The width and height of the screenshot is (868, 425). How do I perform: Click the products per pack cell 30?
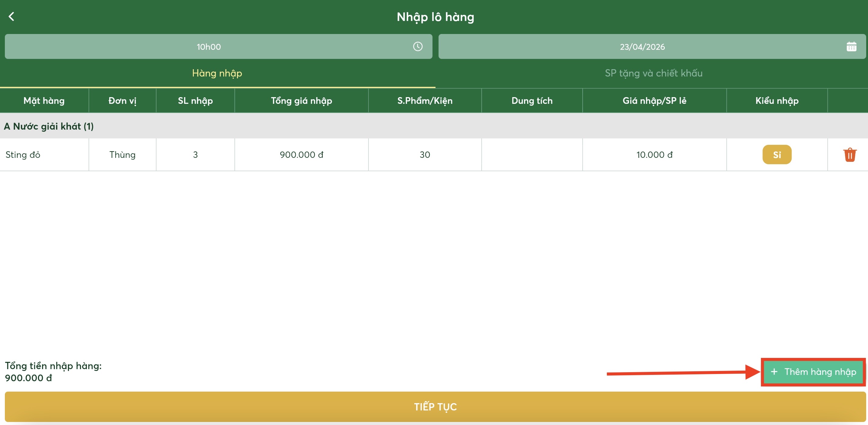point(425,155)
